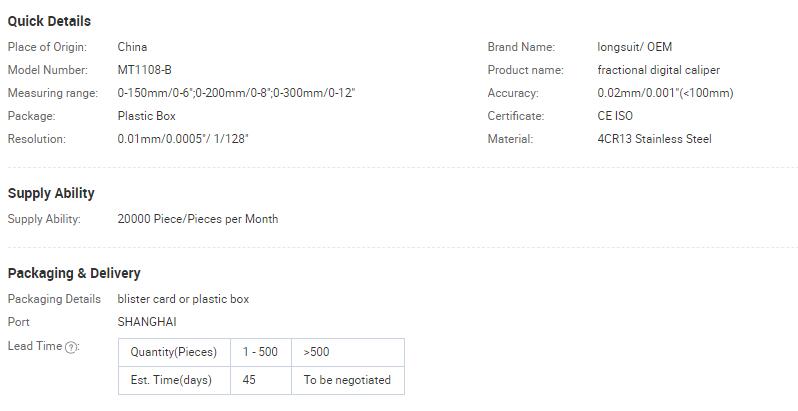Select the Certificate value CE ISO
Viewport: 798px width, 411px height.
(615, 116)
